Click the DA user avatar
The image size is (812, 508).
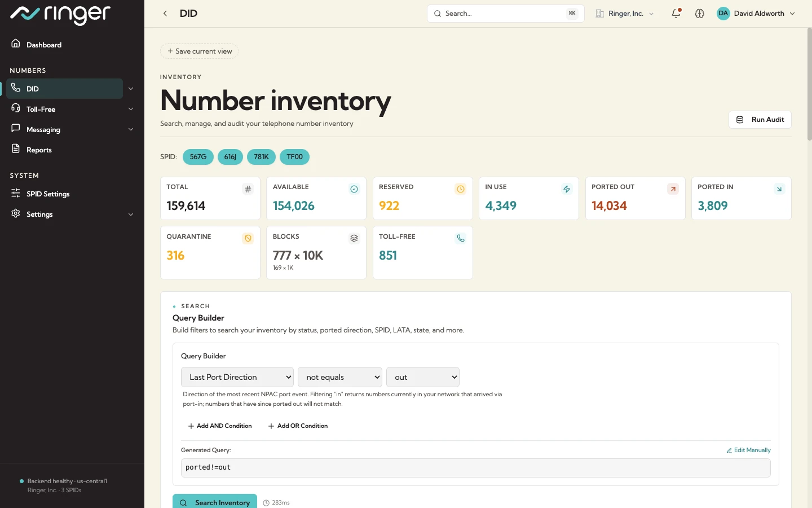pos(723,14)
